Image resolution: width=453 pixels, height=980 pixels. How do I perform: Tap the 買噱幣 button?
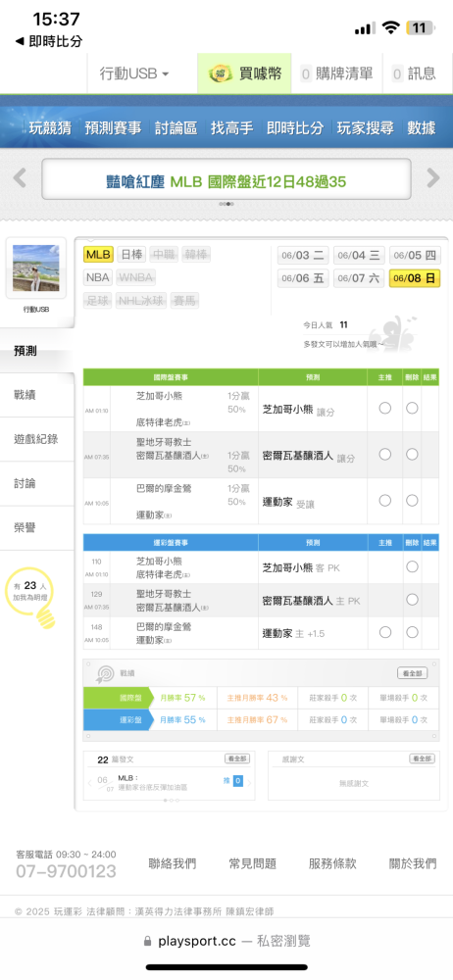pyautogui.click(x=244, y=73)
